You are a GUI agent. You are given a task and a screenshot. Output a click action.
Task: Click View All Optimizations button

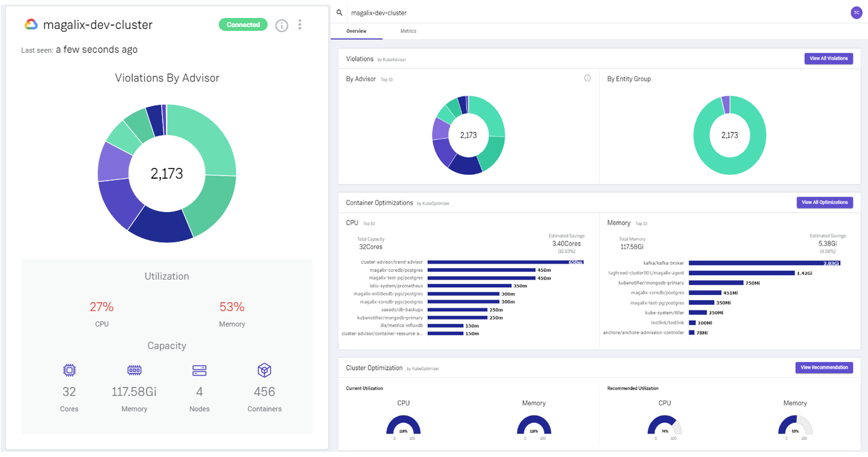pos(825,202)
